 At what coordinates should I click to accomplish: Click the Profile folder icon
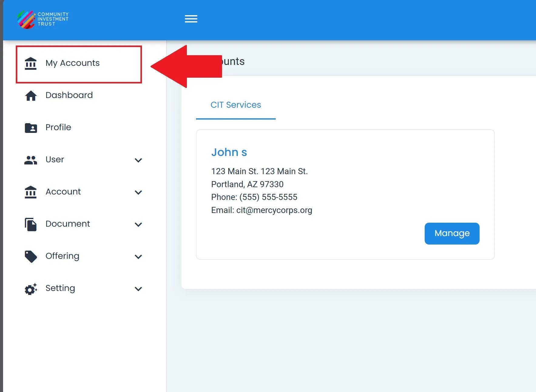[31, 128]
